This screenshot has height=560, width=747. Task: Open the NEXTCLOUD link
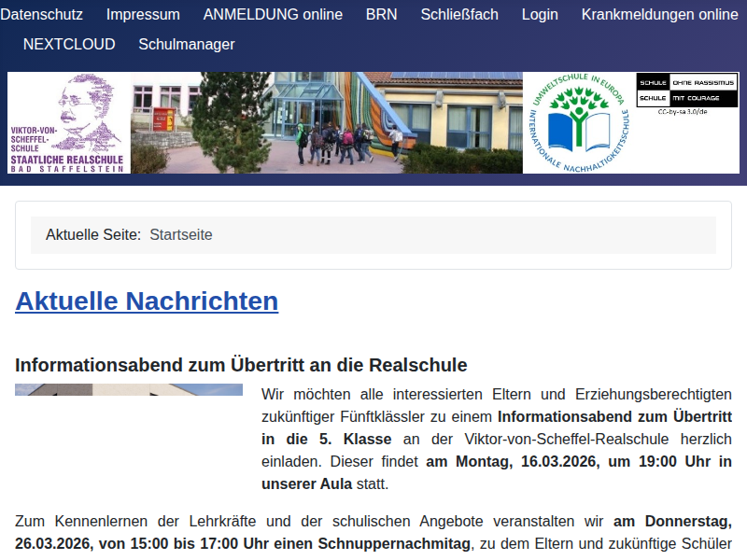(x=69, y=45)
